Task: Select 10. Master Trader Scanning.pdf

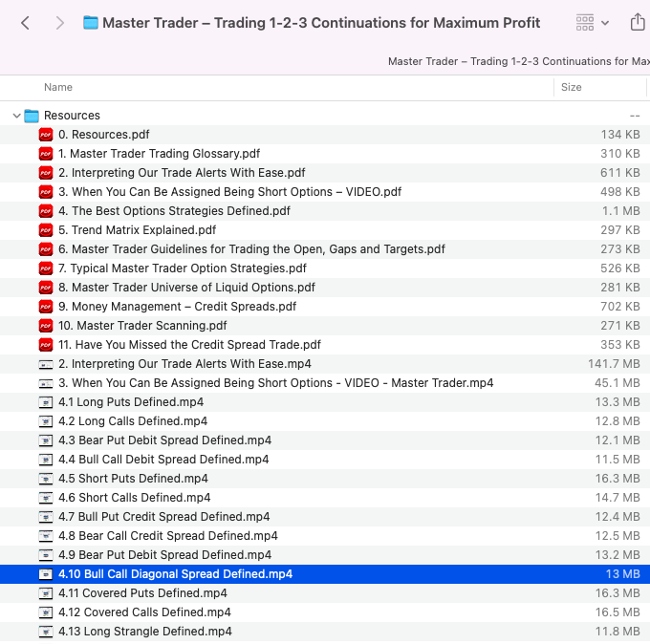Action: click(142, 325)
